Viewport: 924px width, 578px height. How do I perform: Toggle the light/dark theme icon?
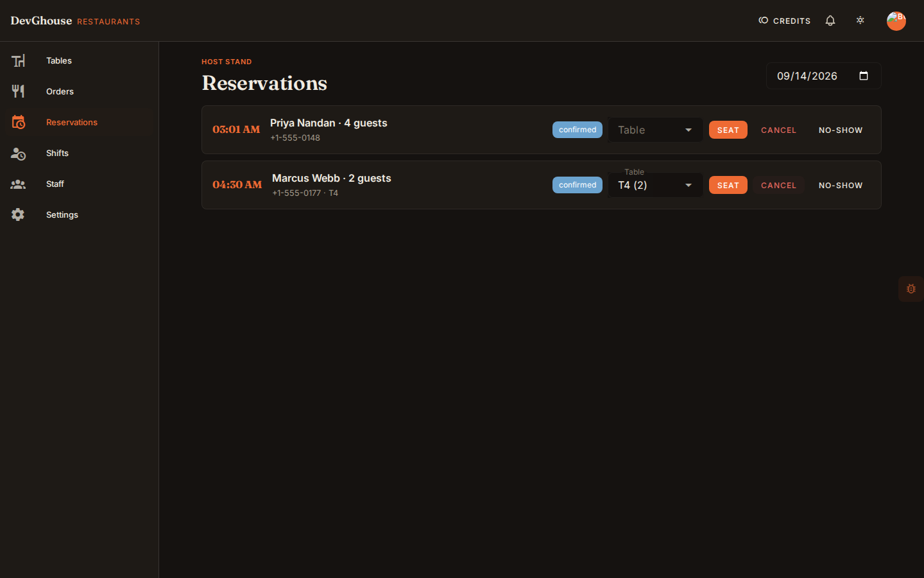coord(860,21)
